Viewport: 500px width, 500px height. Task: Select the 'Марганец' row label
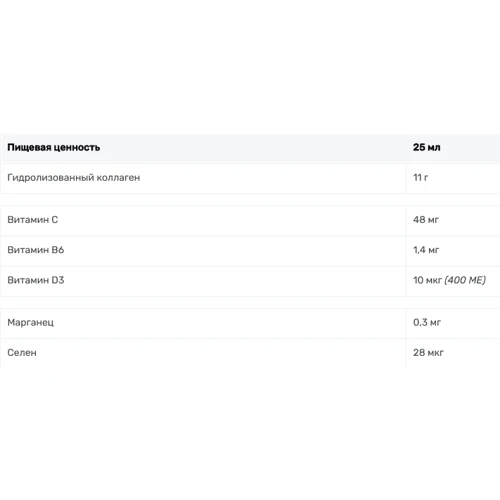30,323
